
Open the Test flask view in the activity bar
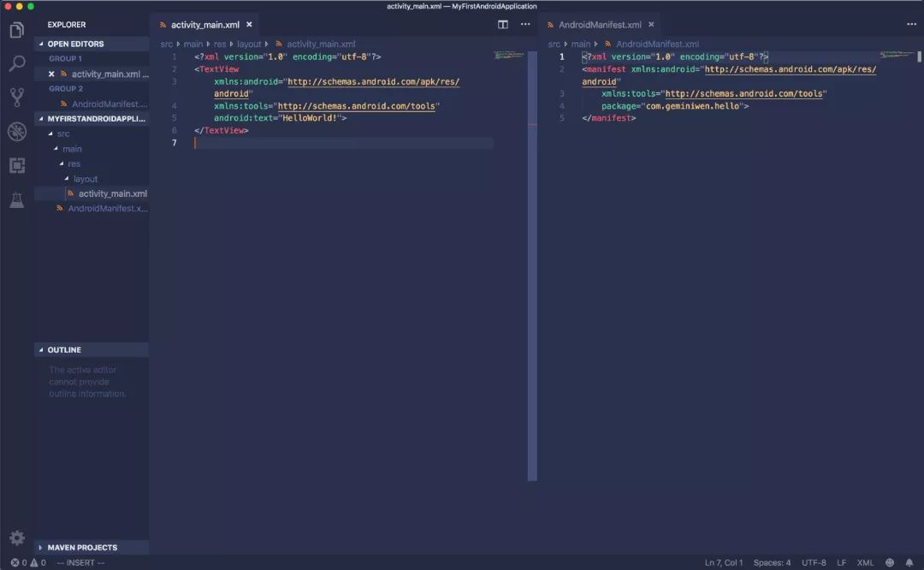coord(16,199)
